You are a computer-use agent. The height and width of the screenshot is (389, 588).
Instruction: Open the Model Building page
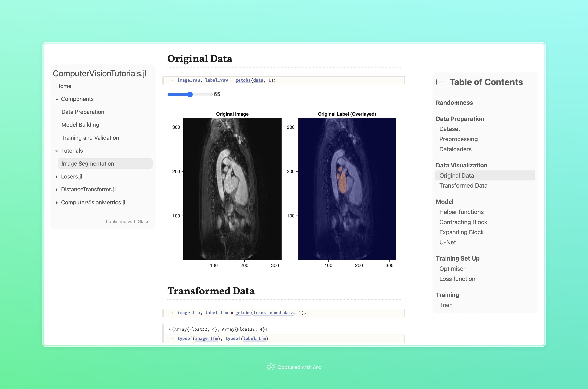click(x=80, y=125)
